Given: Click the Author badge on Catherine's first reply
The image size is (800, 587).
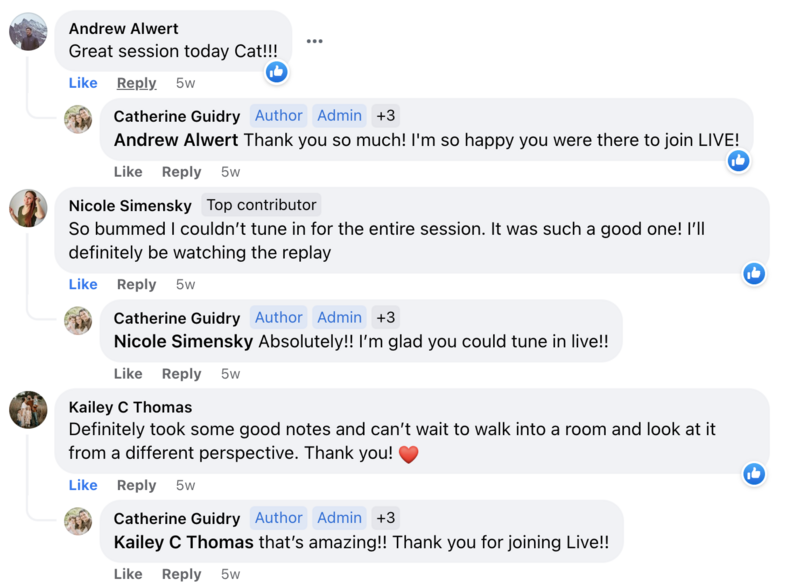Looking at the screenshot, I should (279, 116).
